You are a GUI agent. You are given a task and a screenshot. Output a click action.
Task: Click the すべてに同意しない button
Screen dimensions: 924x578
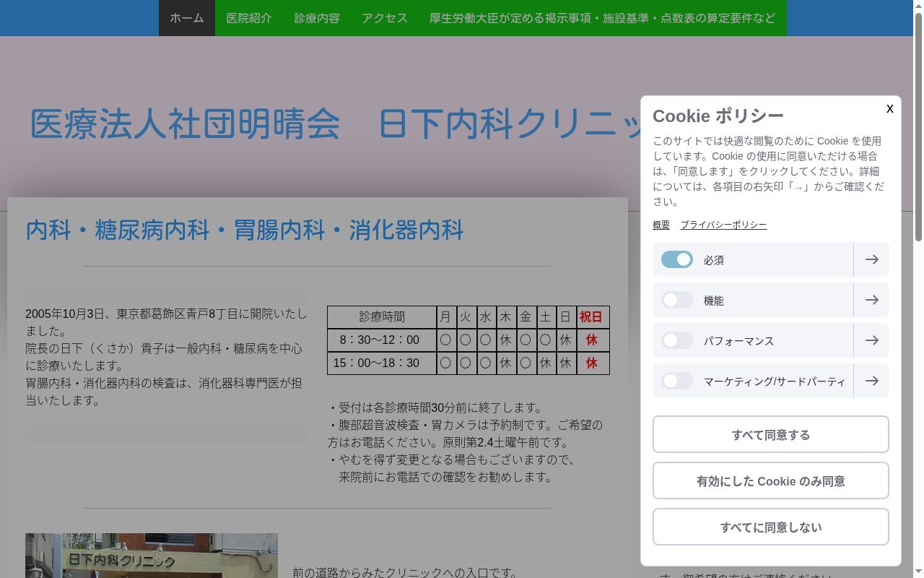click(x=771, y=527)
